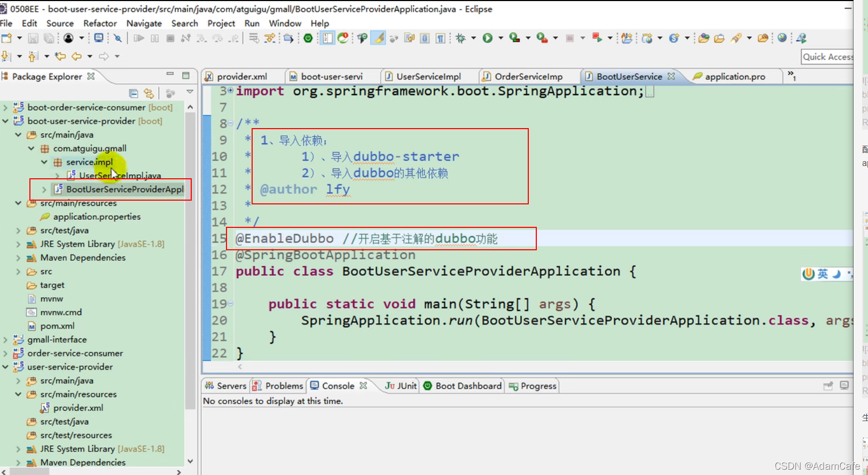Close the Console view tab
This screenshot has height=475, width=868.
point(363,385)
